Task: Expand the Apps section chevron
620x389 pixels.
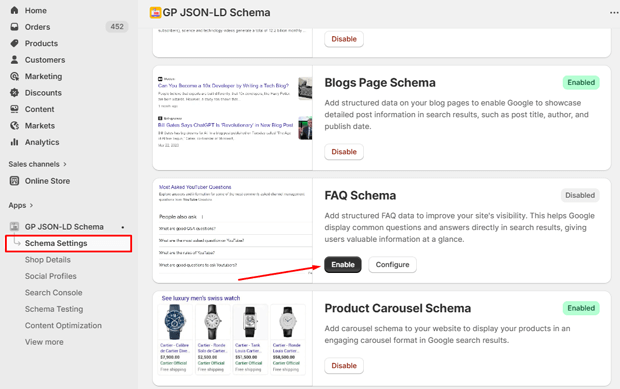Action: tap(32, 205)
